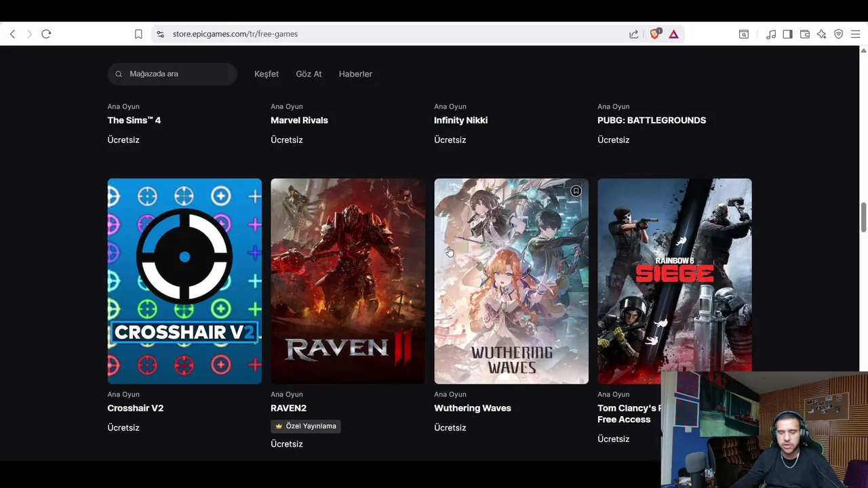Open The Sims 4 title link

[134, 120]
